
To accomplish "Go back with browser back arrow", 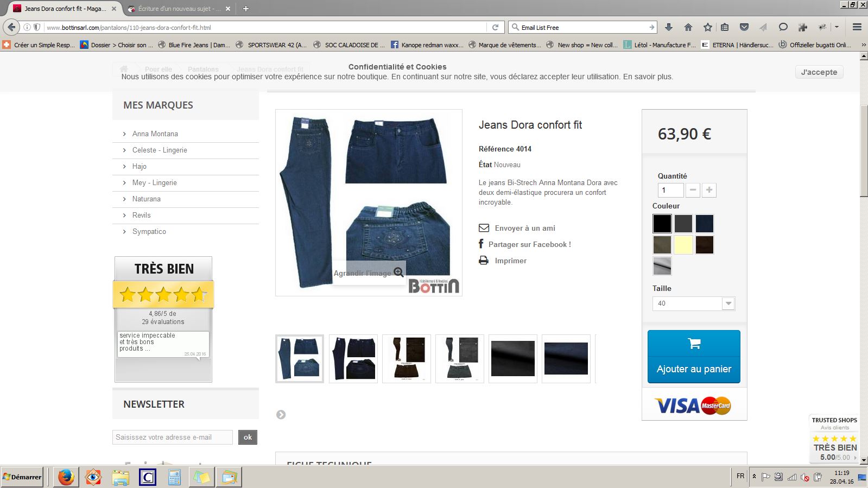I will click(x=12, y=27).
